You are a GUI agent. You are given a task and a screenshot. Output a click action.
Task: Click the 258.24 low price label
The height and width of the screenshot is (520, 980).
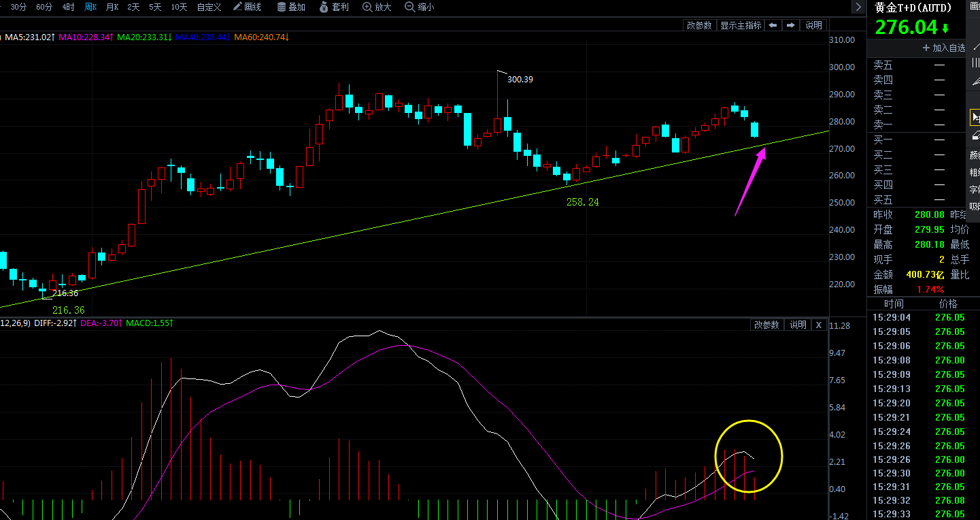point(583,202)
